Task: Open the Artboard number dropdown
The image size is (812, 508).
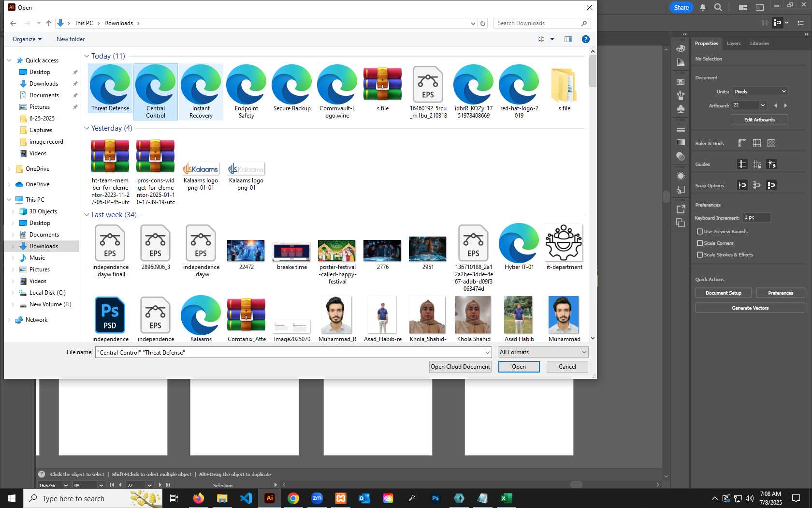Action: click(x=763, y=105)
